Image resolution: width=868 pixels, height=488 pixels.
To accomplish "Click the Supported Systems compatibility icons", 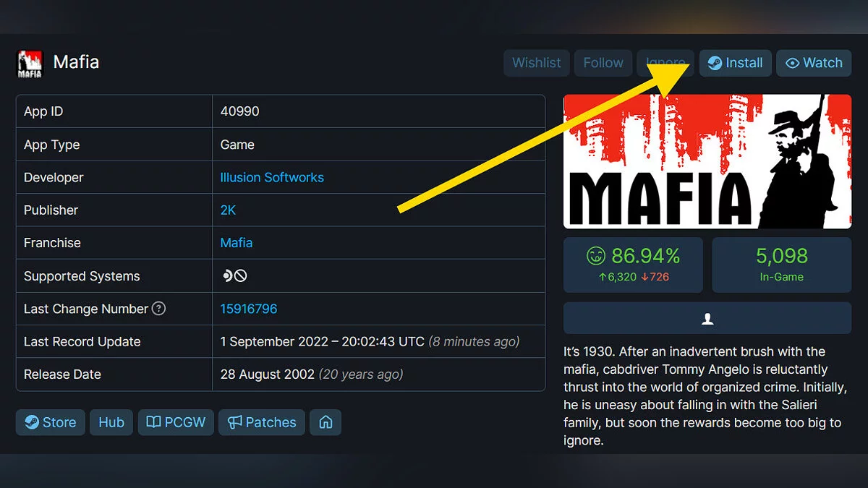I will [x=234, y=276].
